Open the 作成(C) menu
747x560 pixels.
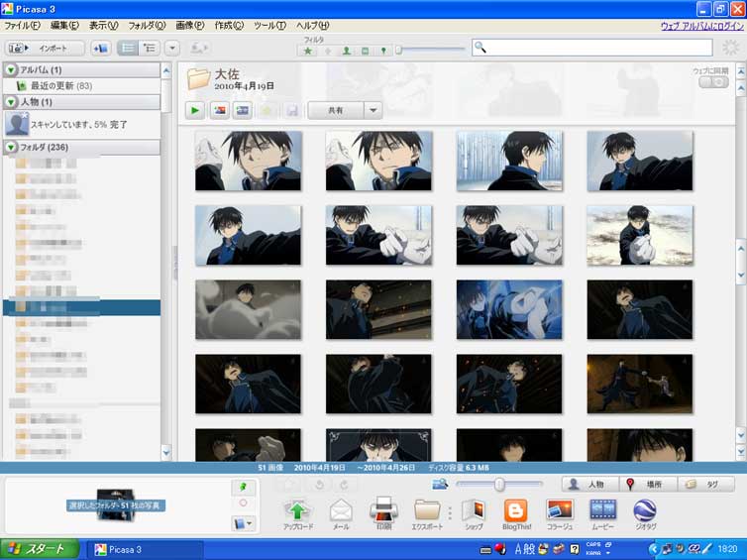pyautogui.click(x=229, y=26)
